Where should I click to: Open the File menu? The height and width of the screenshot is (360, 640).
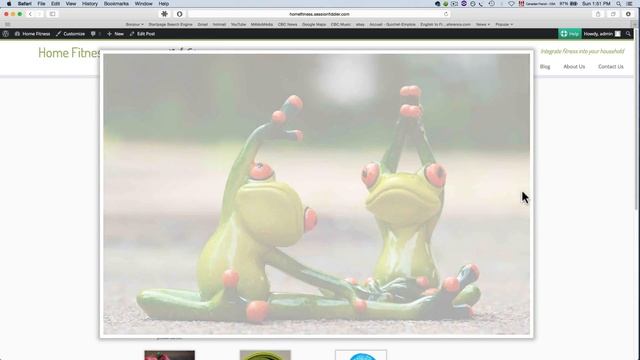(41, 4)
